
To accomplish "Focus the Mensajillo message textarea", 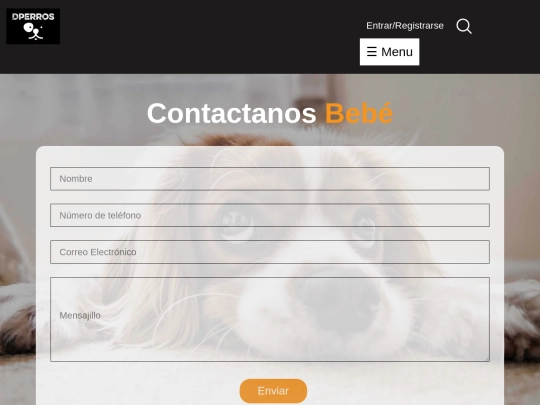I will click(x=270, y=319).
